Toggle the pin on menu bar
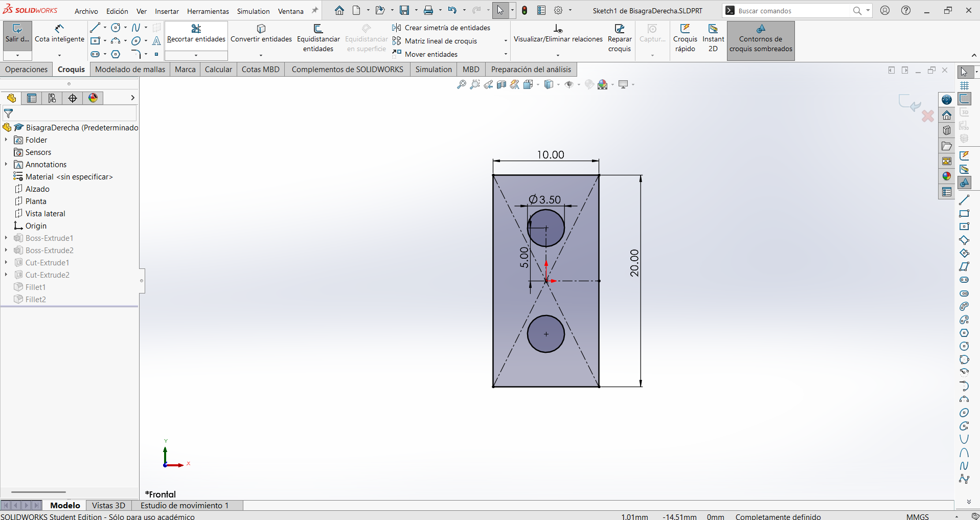 tap(315, 11)
